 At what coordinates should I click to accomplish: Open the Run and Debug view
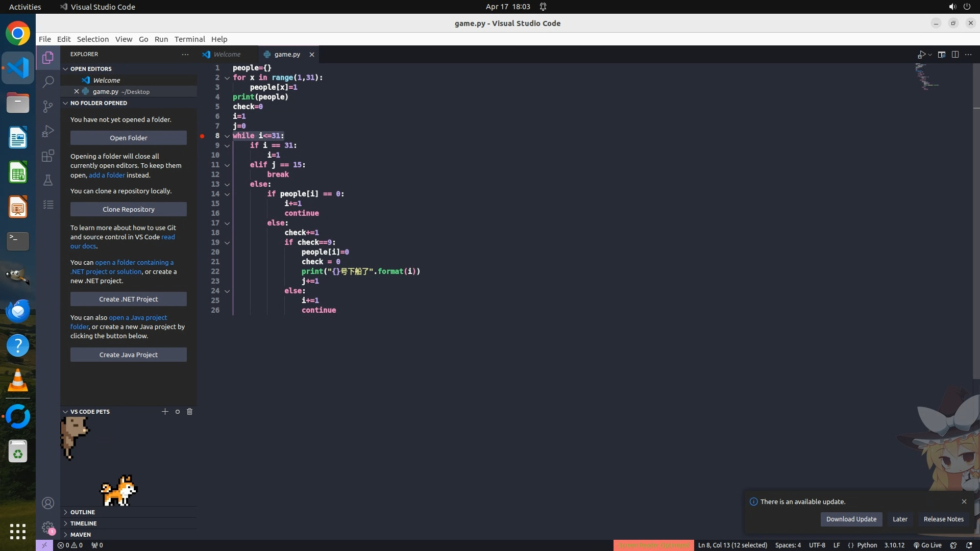point(48,131)
